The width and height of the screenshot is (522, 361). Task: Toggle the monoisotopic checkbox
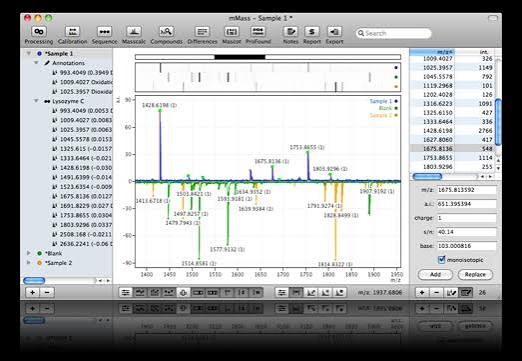click(x=442, y=259)
